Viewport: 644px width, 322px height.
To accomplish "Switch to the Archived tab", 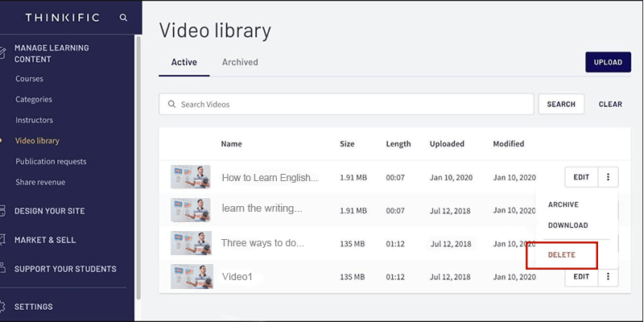I will [240, 62].
